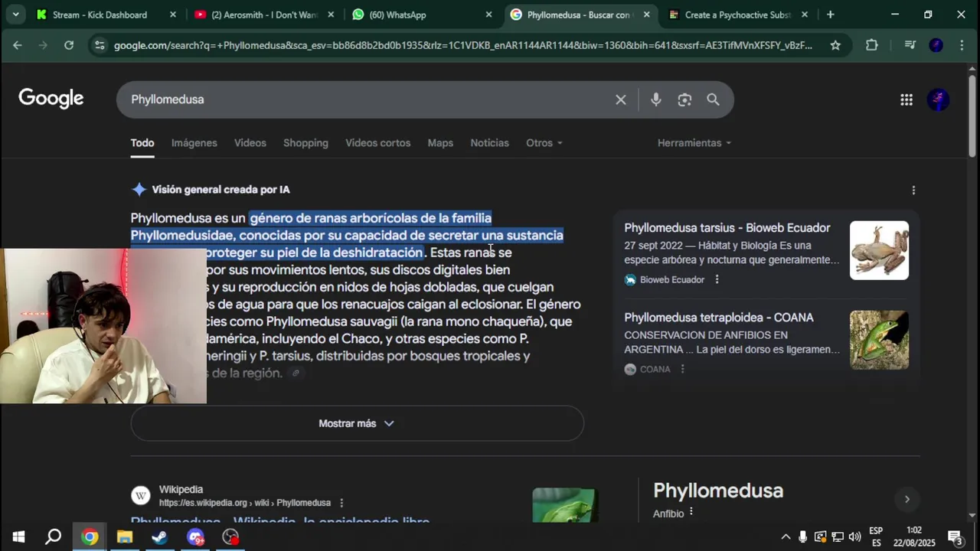This screenshot has height=551, width=980.
Task: Switch to the Aerosmith YouTube browser tab
Action: pyautogui.click(x=264, y=15)
